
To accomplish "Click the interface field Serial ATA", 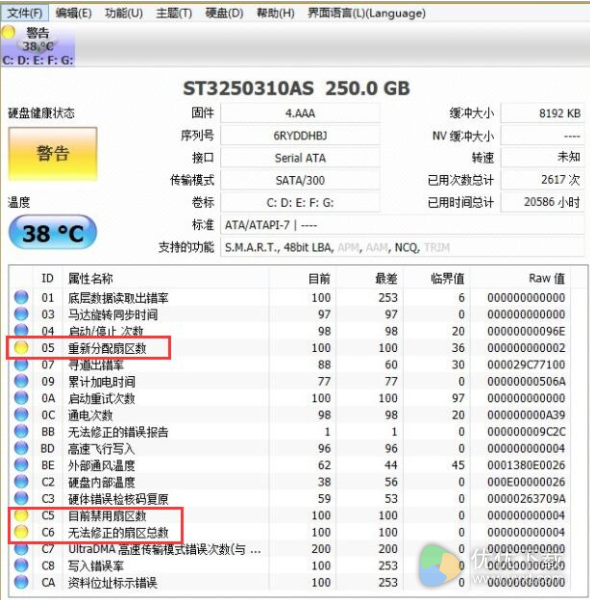I will coord(300,158).
